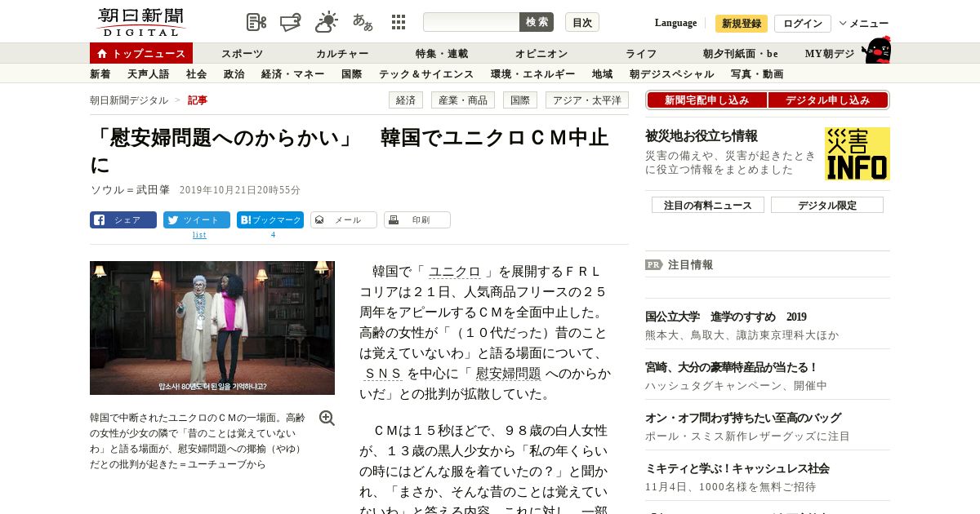Screen dimensions: 980x514
Task: Print the article with 印刷 button
Action: point(417,220)
